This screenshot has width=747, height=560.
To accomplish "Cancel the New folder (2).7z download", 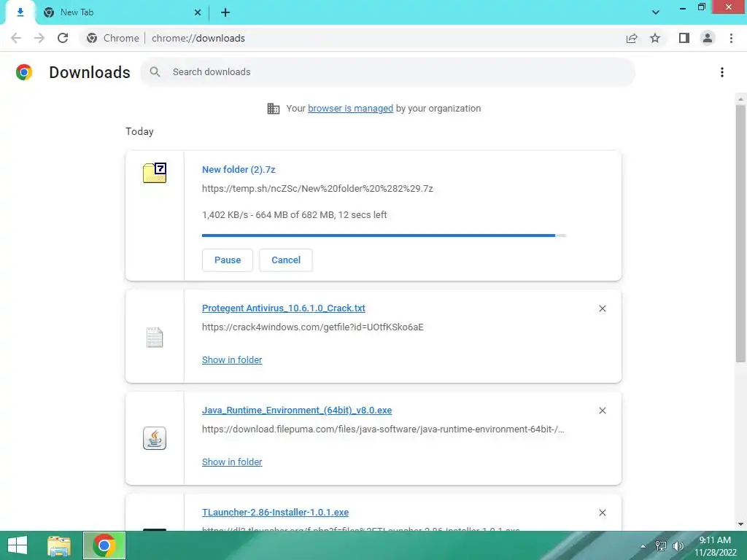I will pyautogui.click(x=286, y=260).
